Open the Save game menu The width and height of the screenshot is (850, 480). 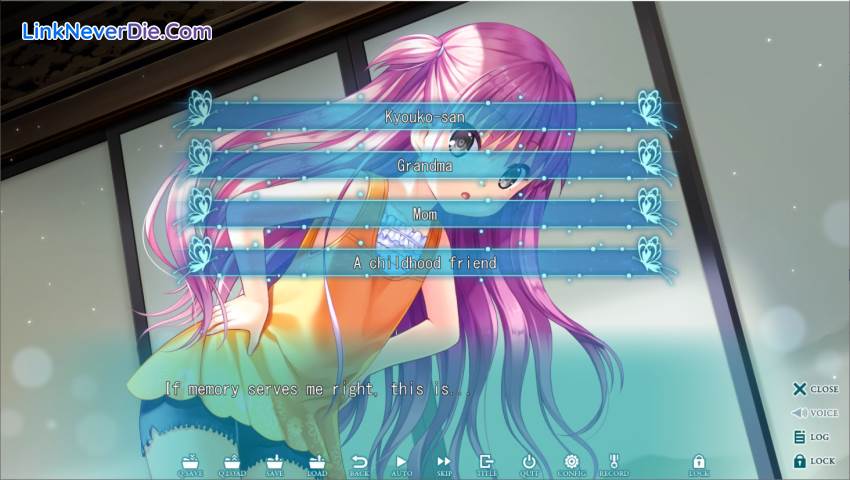point(274,464)
